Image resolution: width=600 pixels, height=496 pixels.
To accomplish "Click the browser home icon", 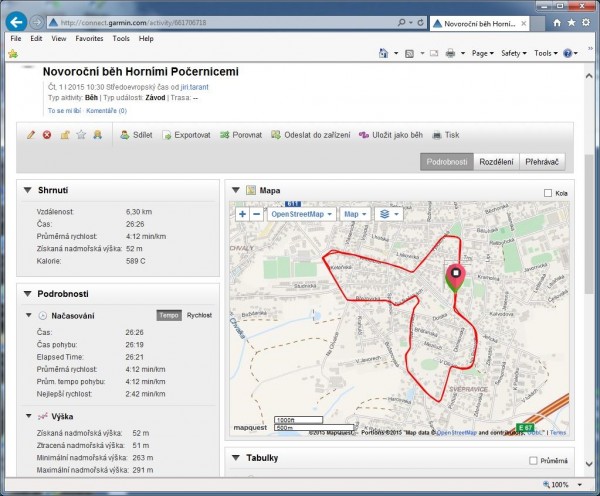I will [x=557, y=23].
